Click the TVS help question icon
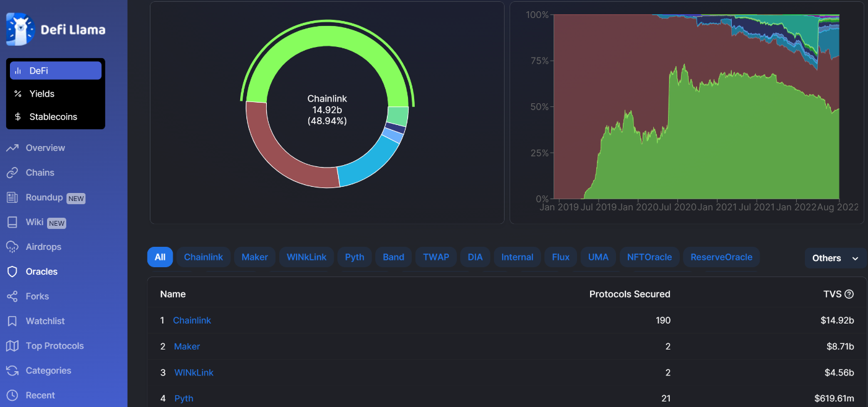 point(849,294)
